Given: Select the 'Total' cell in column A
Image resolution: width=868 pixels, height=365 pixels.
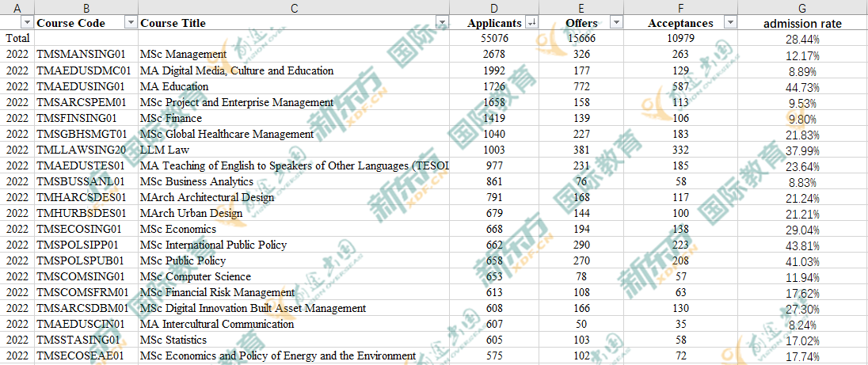Looking at the screenshot, I should (x=17, y=39).
